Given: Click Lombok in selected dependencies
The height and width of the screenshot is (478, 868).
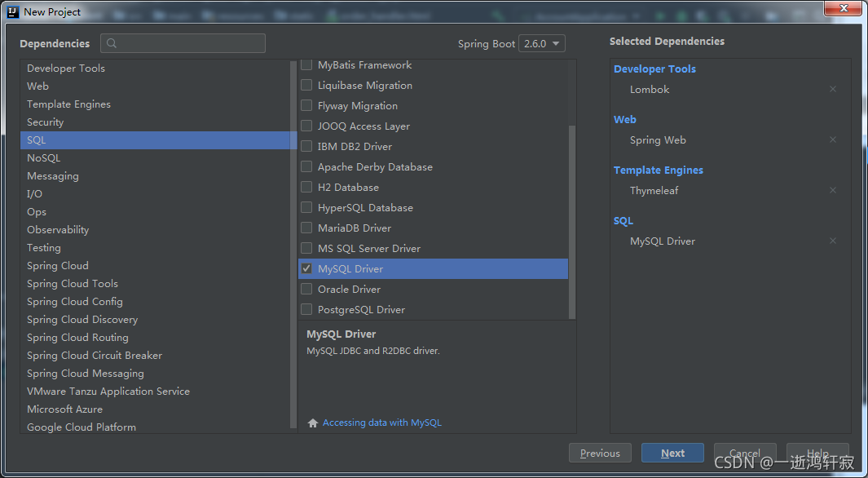Looking at the screenshot, I should [x=650, y=89].
